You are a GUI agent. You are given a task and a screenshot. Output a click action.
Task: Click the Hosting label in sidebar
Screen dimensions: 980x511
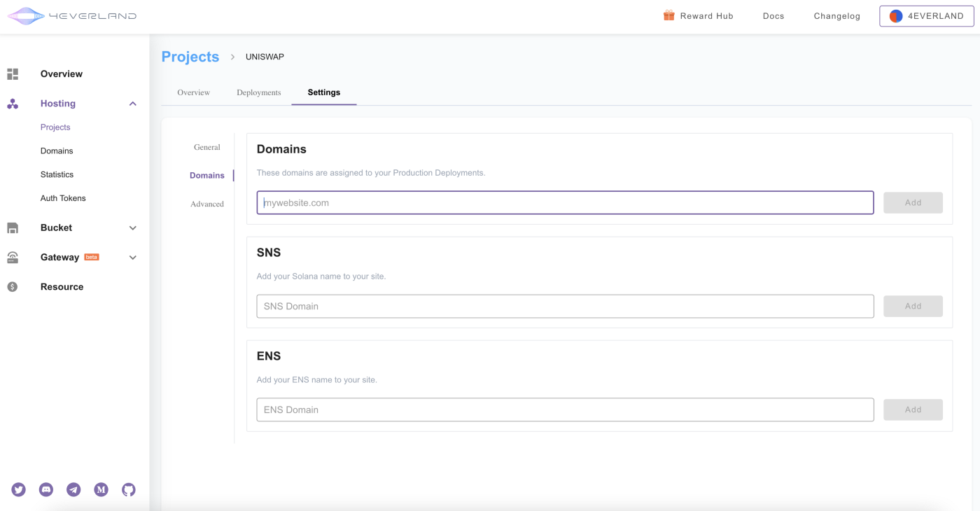tap(58, 104)
